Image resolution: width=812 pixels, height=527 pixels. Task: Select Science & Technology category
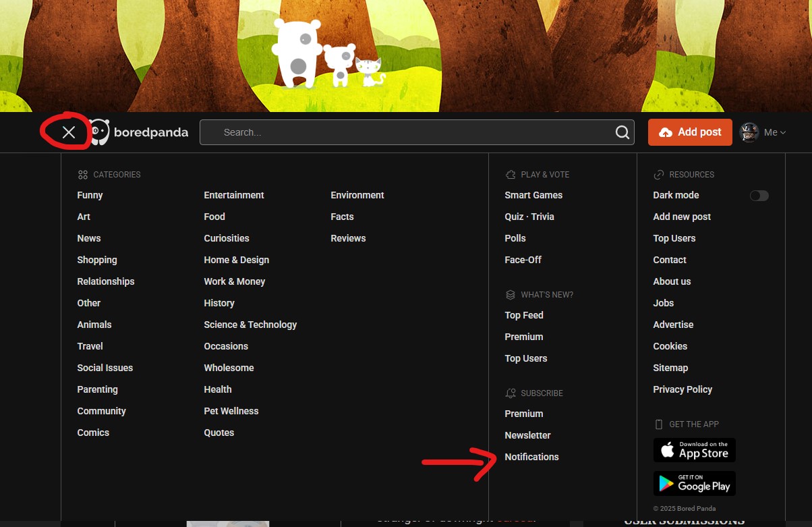click(x=250, y=325)
